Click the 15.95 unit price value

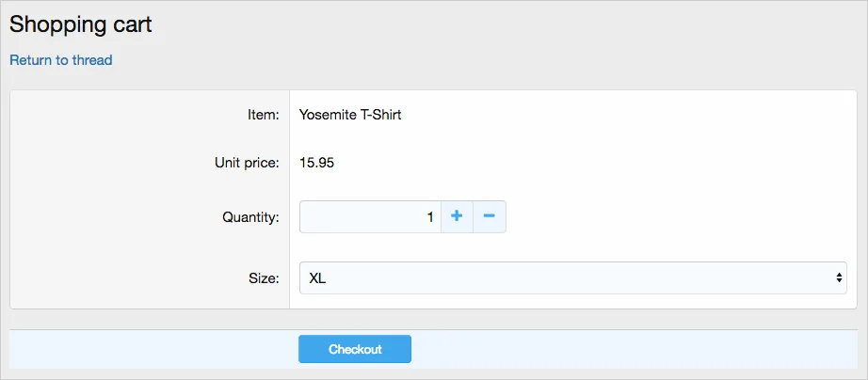click(x=316, y=163)
